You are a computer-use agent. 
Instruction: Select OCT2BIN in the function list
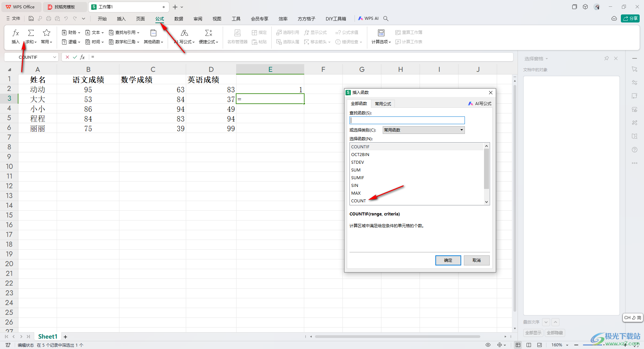417,155
